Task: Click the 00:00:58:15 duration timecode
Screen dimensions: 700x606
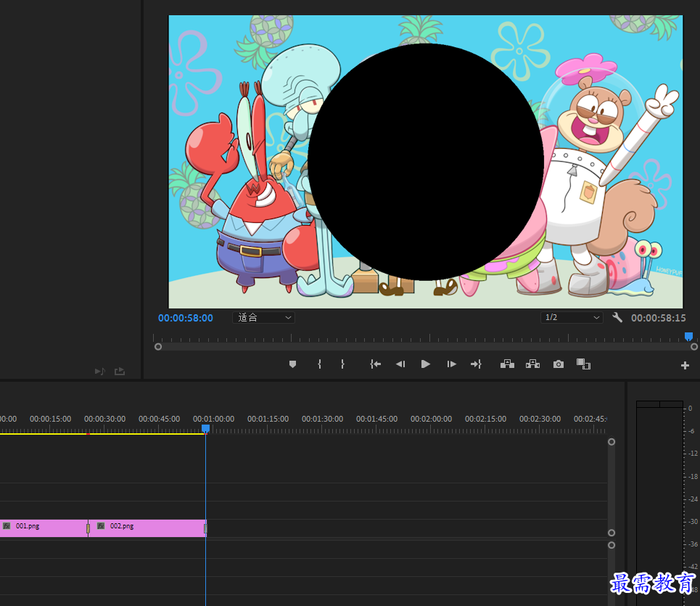Action: [x=658, y=318]
